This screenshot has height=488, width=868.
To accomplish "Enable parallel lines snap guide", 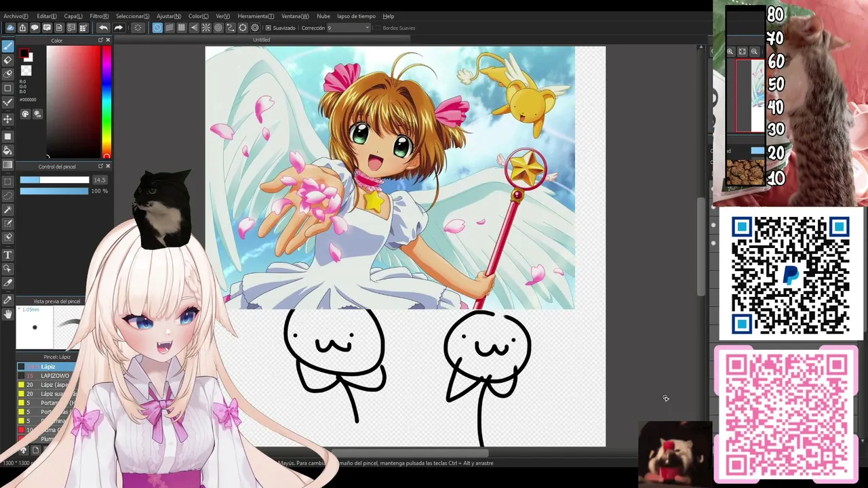I will pos(170,28).
